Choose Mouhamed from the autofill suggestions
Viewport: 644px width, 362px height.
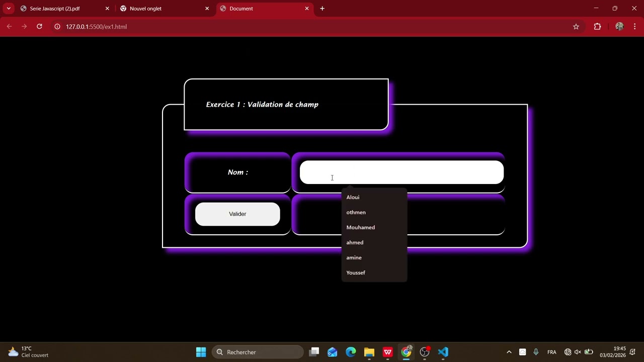(374, 227)
